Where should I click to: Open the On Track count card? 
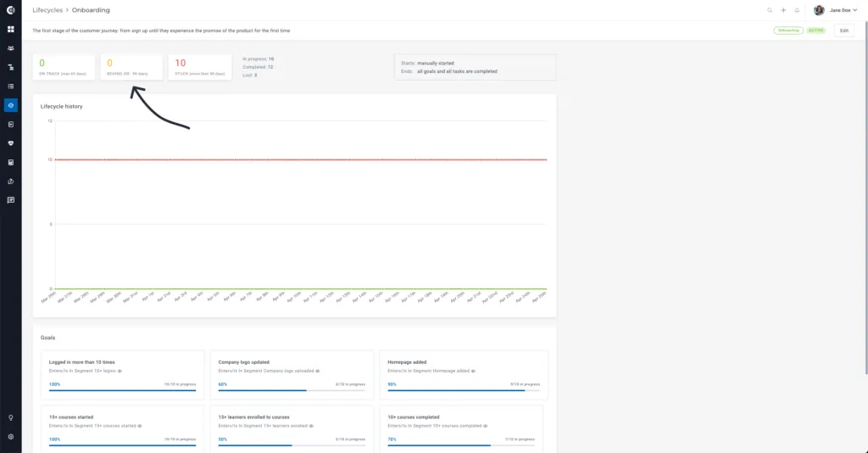64,67
